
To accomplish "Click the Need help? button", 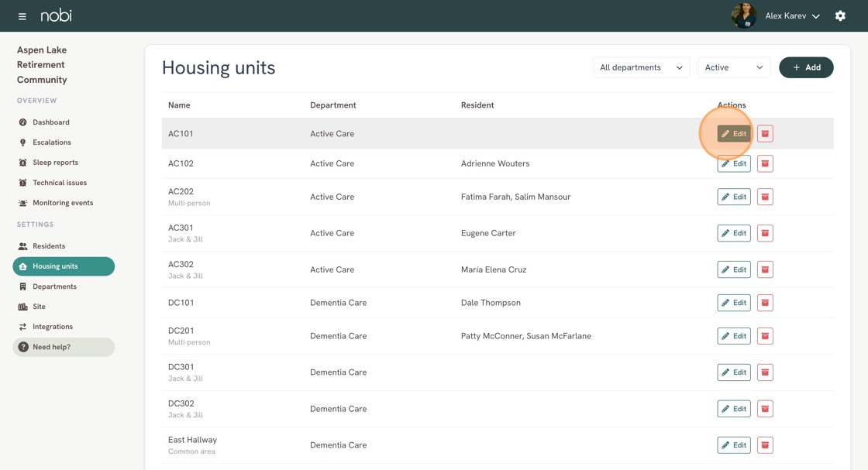I will tap(64, 347).
